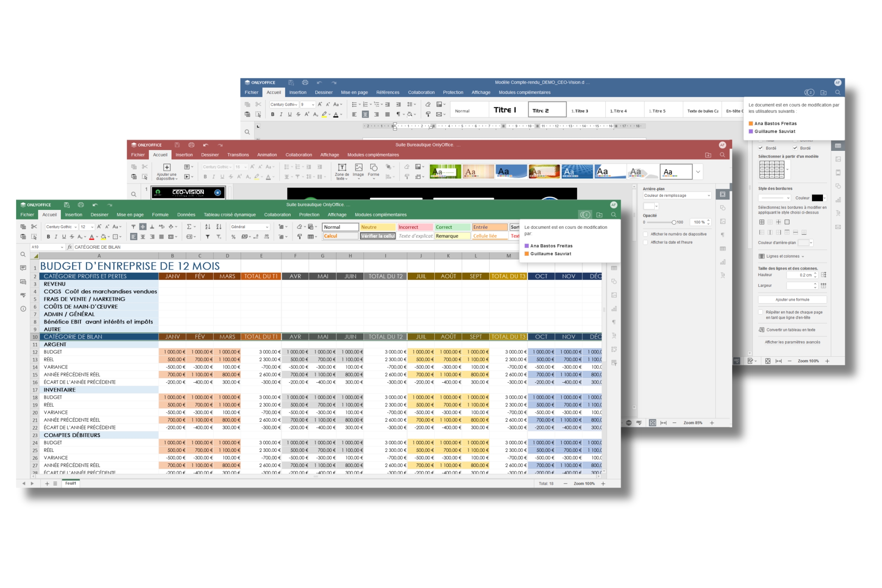This screenshot has width=882, height=588.
Task: Check 'Afficher la date et l'heure'
Action: [646, 242]
